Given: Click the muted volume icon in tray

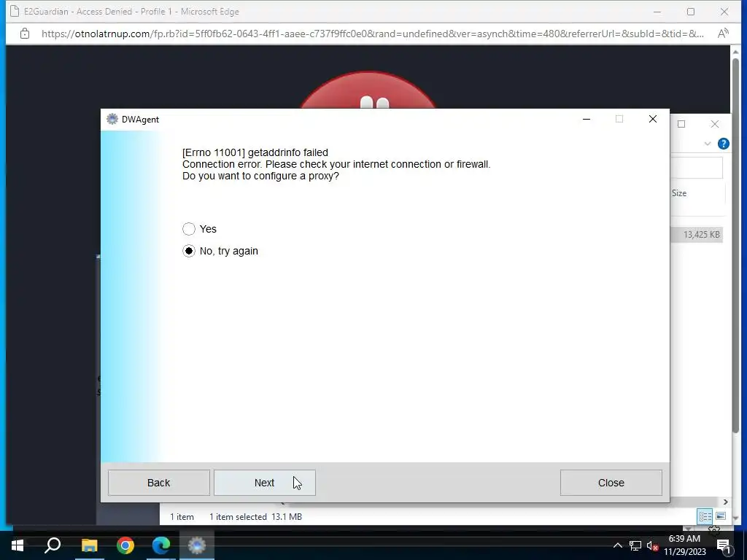Looking at the screenshot, I should 652,545.
